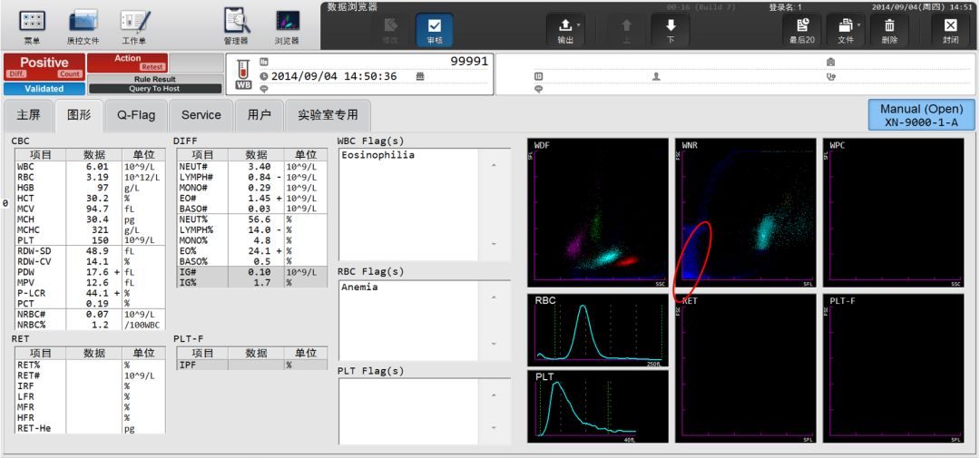
Task: Select the WBC row value 6.01
Action: point(97,167)
